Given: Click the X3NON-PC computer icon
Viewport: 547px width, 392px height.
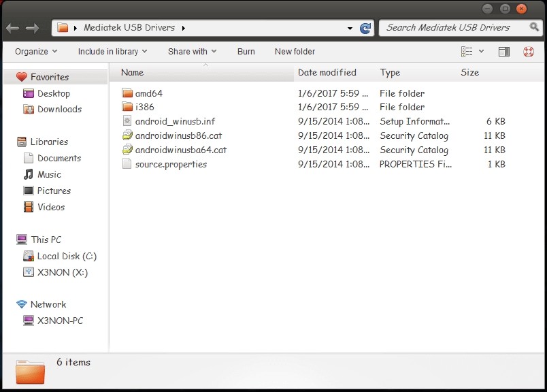Looking at the screenshot, I should coord(29,321).
